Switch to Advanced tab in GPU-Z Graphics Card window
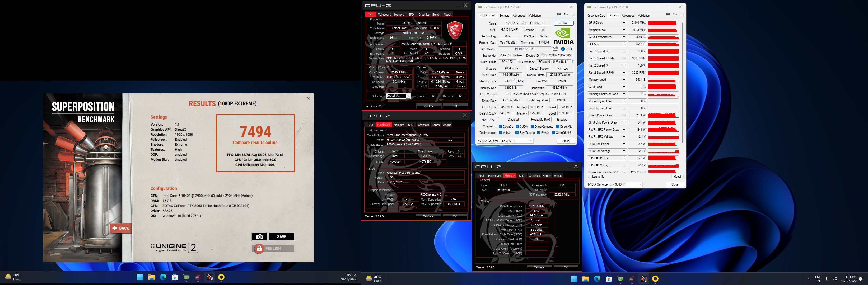 point(519,16)
